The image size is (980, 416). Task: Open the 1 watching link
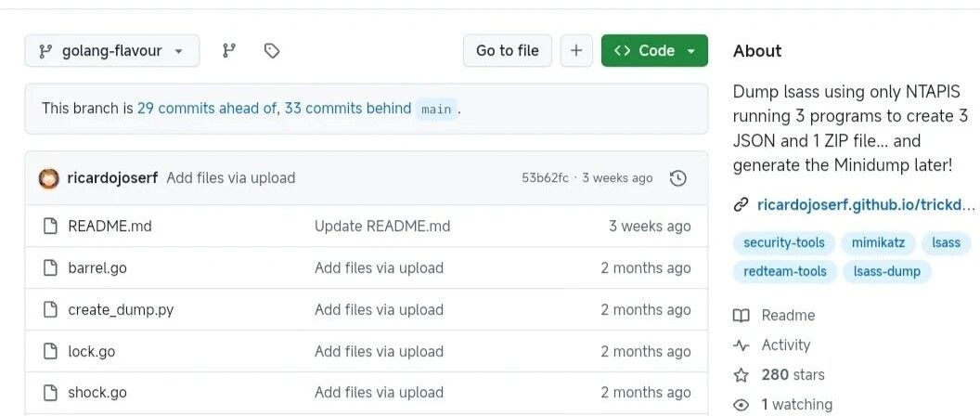point(797,405)
